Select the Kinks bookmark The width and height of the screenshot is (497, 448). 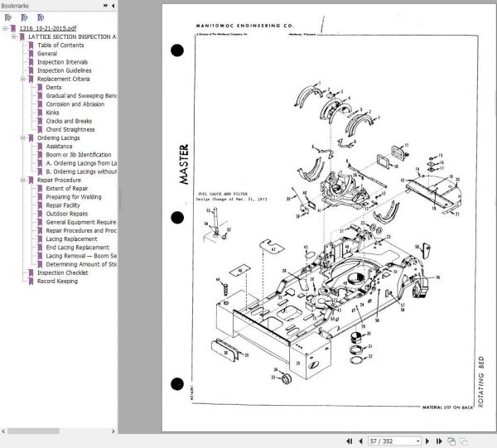52,113
